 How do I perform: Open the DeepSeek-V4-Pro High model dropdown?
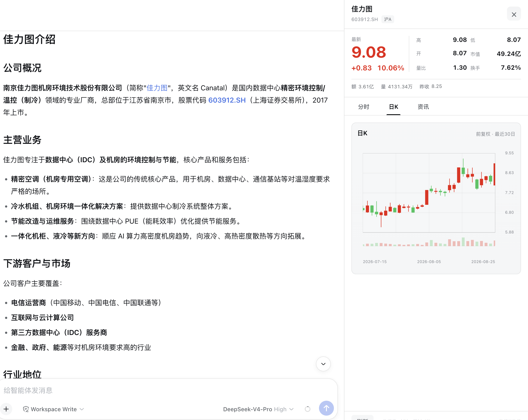258,409
